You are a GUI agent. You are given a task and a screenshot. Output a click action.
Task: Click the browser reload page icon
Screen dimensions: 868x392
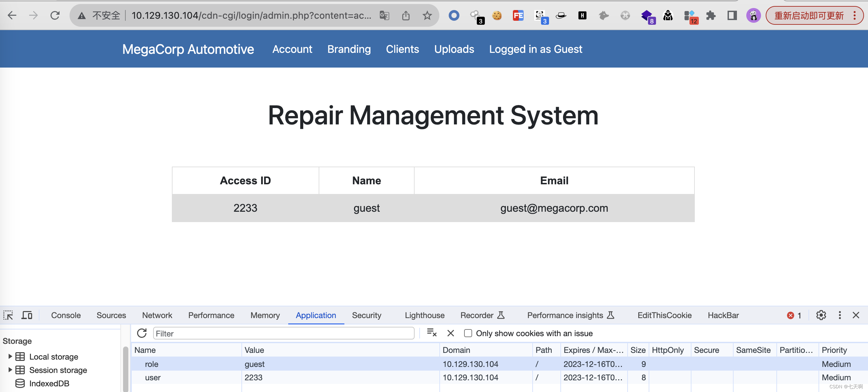[55, 15]
